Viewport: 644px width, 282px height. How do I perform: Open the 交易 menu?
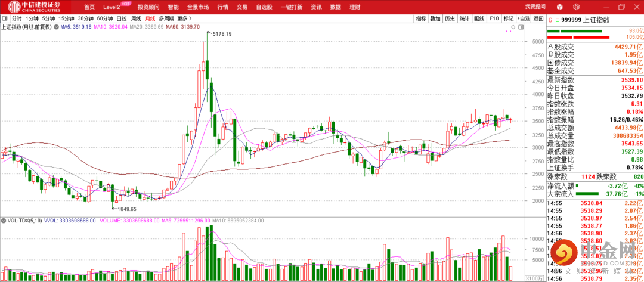[x=242, y=7]
